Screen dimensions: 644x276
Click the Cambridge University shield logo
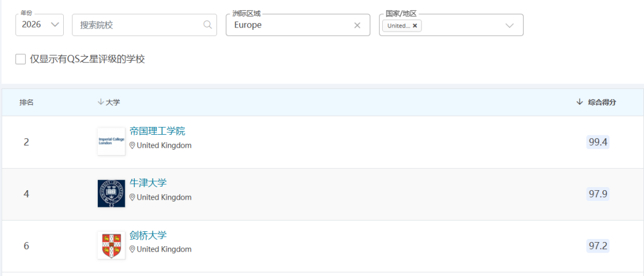(x=112, y=245)
